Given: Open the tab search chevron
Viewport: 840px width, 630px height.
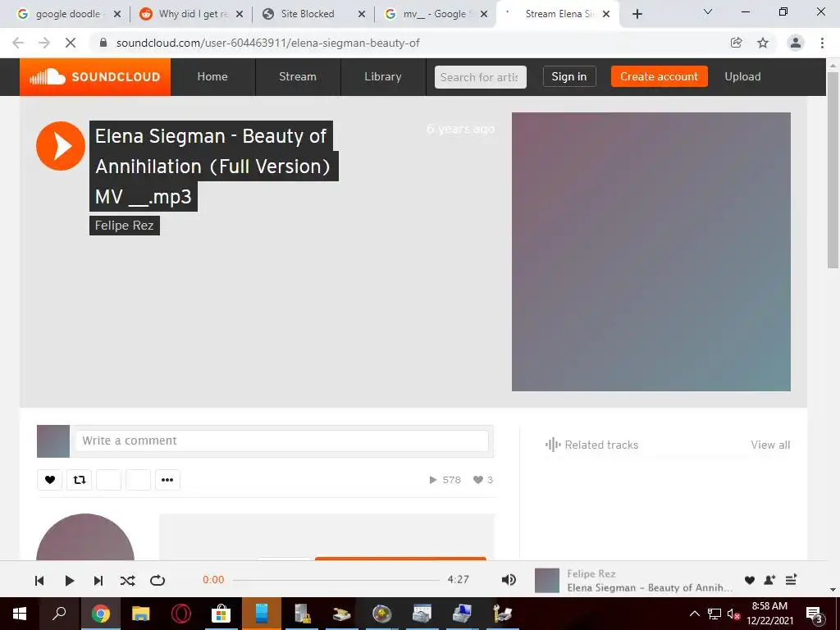Looking at the screenshot, I should pyautogui.click(x=708, y=11).
